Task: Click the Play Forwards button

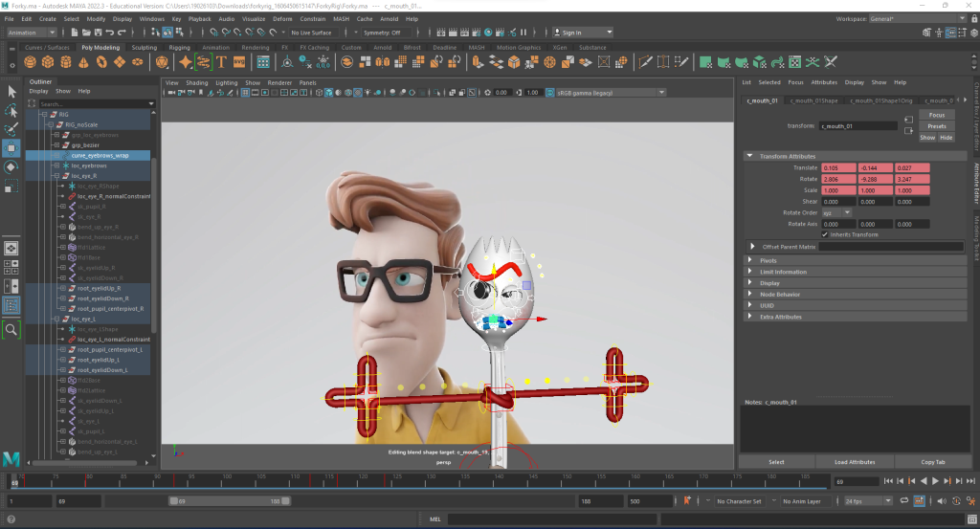Action: (935, 481)
